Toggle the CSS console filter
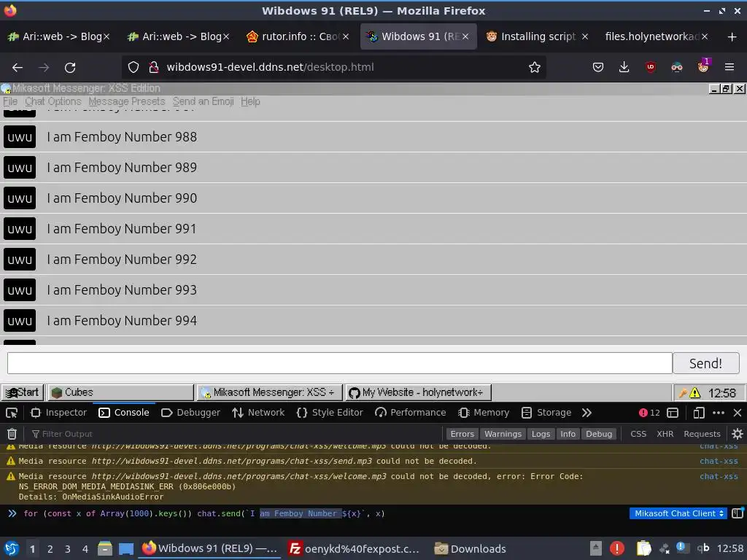Viewport: 747px width, 560px height. tap(638, 434)
